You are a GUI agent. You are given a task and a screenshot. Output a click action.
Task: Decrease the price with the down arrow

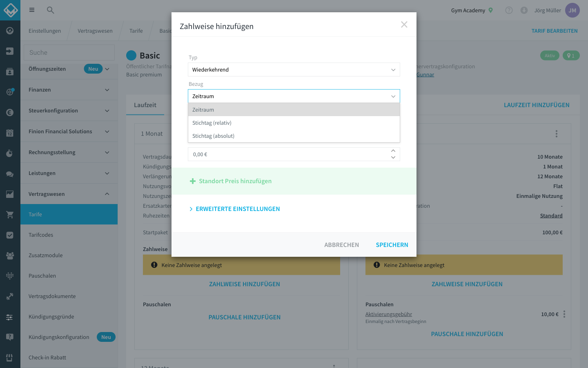coord(393,157)
